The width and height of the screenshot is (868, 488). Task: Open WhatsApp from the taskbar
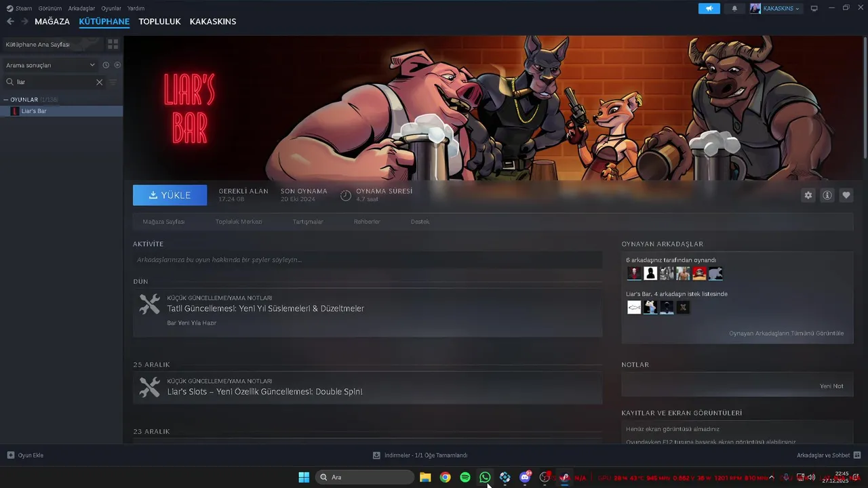pyautogui.click(x=485, y=477)
